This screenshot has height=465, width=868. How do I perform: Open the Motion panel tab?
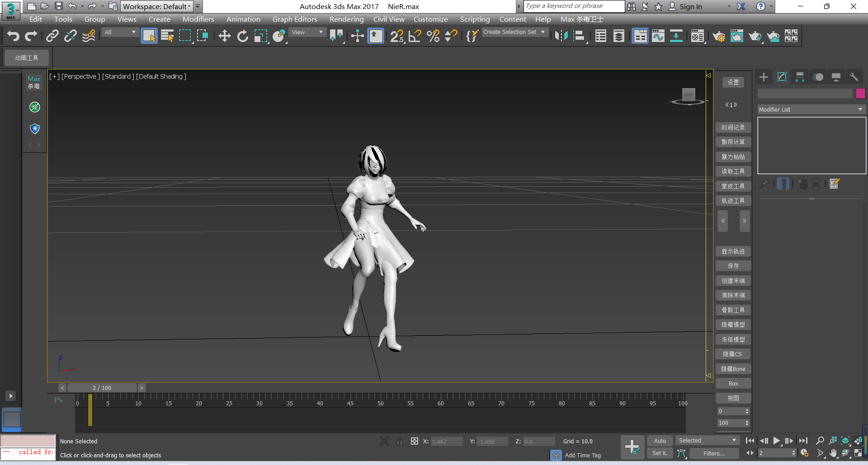point(818,77)
